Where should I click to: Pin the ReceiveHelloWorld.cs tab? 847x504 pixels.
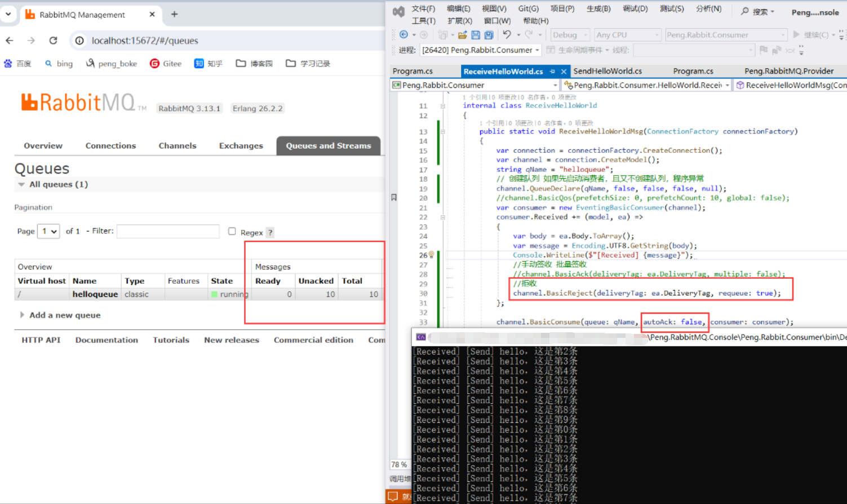(x=552, y=72)
